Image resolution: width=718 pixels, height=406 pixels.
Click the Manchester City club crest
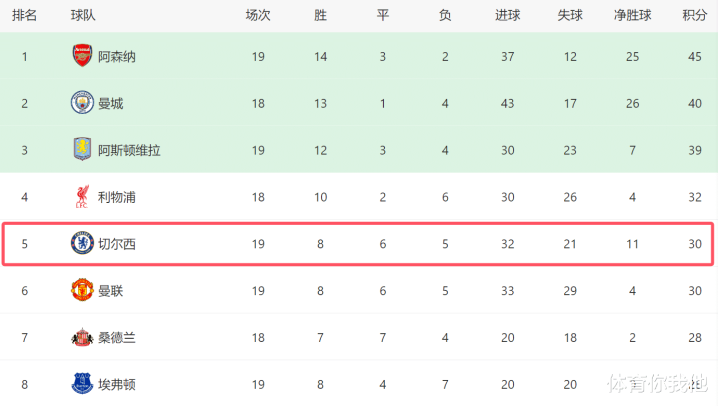(x=82, y=103)
